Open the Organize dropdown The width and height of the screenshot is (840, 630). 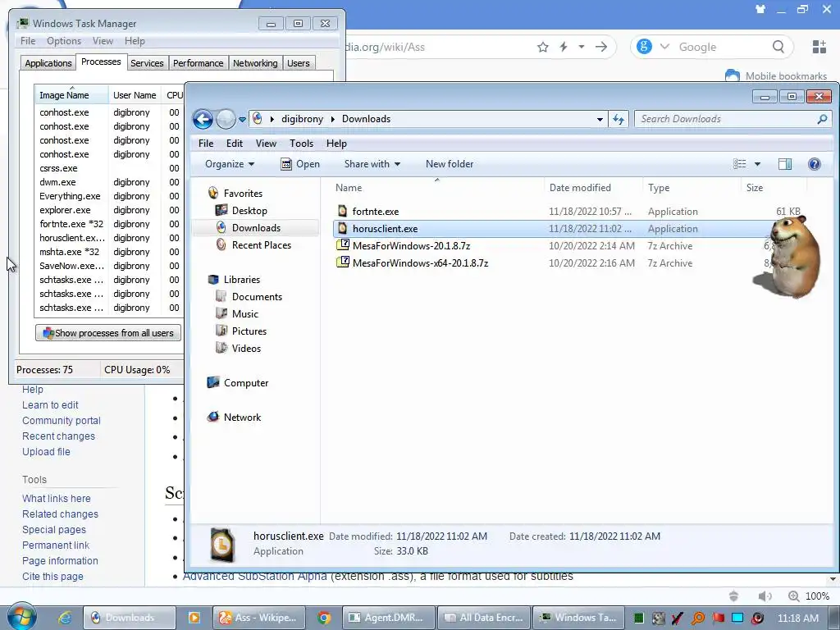230,164
